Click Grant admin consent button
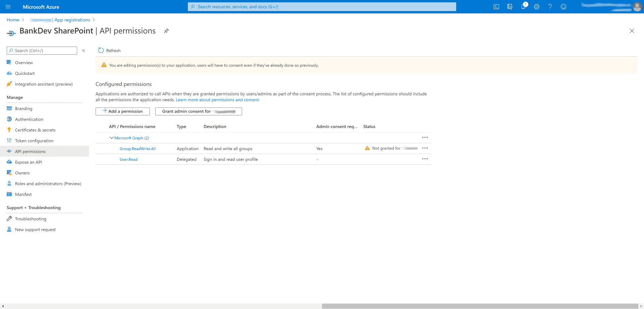Viewport: 644px width, 309px height. pos(199,111)
